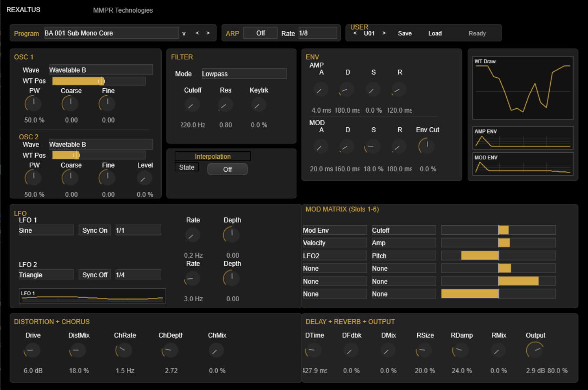This screenshot has width=588, height=390.
Task: Click the OSC 1 PW knob
Action: click(33, 103)
